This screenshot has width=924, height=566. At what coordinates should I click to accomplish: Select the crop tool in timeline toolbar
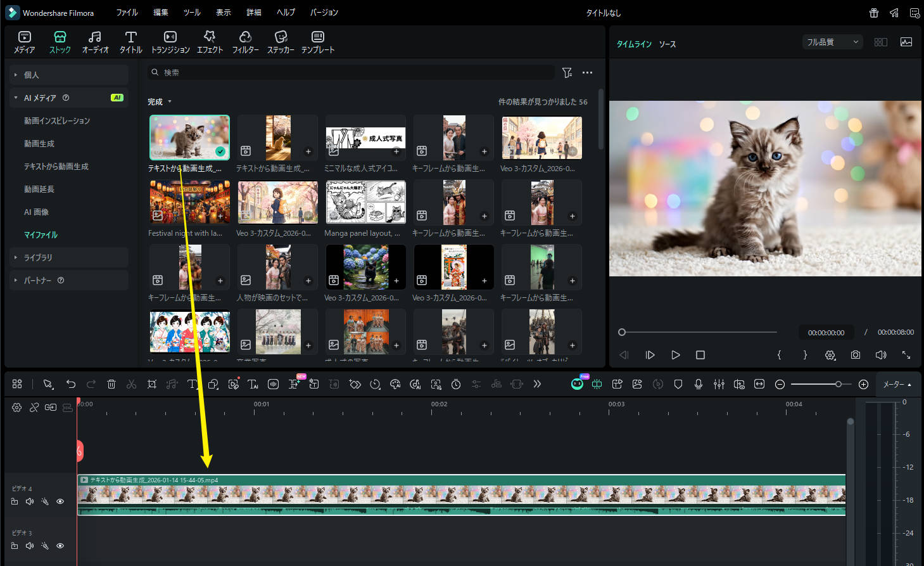point(152,384)
